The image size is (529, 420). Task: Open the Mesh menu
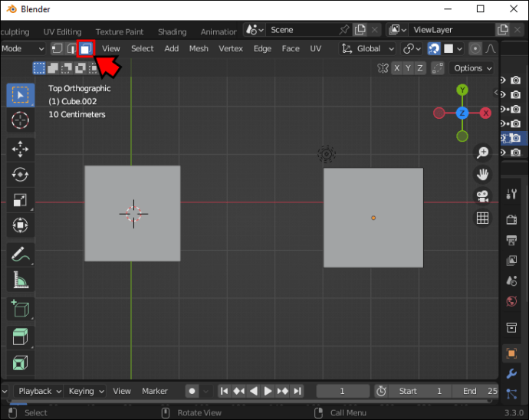pos(199,48)
